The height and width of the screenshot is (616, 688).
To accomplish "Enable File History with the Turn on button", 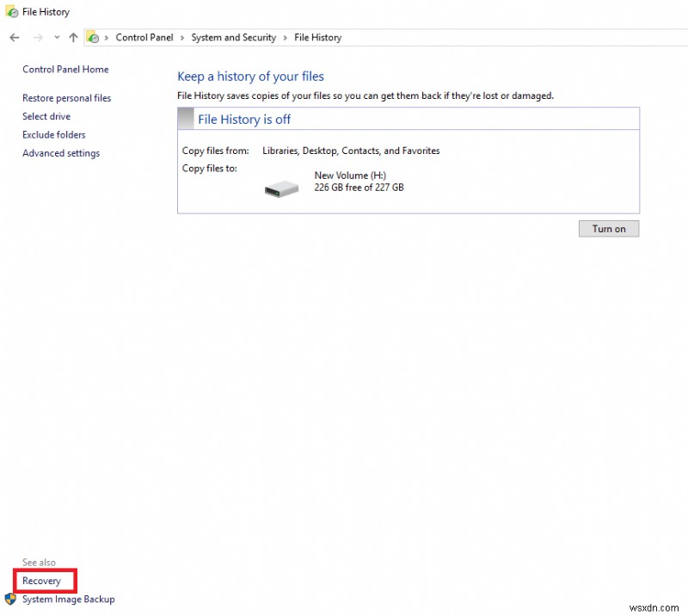I will tap(609, 228).
